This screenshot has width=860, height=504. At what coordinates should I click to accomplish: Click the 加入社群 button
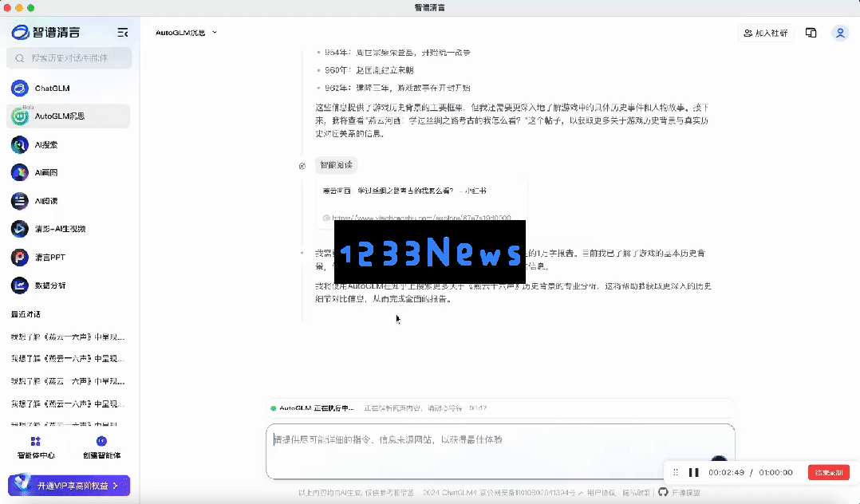pos(766,33)
